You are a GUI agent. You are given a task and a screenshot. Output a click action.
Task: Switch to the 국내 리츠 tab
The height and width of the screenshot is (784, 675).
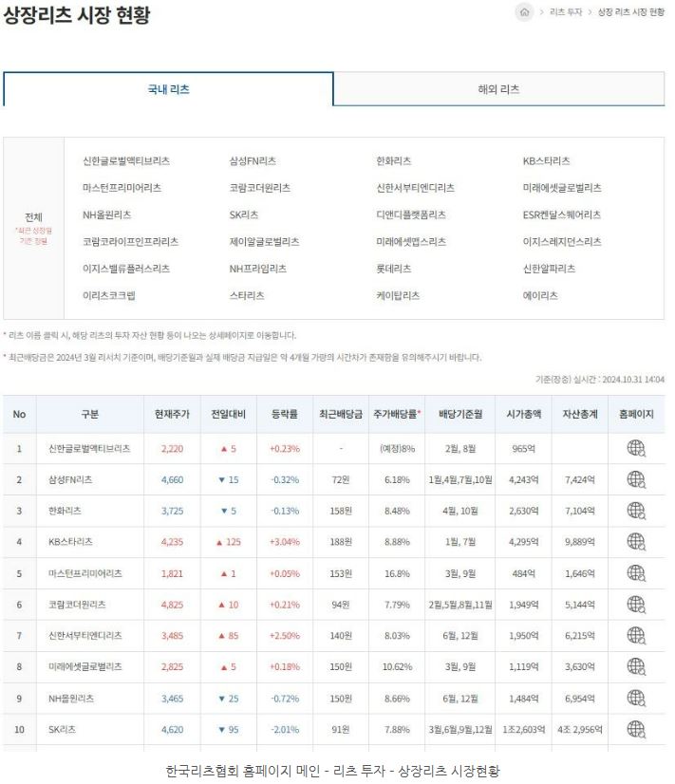(168, 89)
